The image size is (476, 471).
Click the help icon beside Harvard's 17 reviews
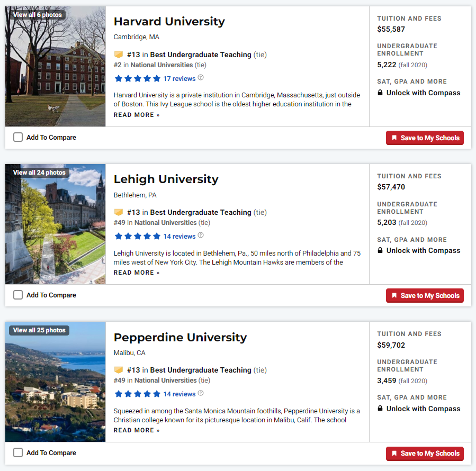201,78
